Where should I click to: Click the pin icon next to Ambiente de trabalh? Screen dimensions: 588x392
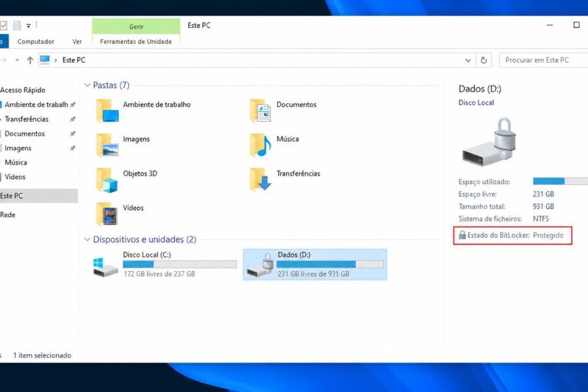point(73,105)
